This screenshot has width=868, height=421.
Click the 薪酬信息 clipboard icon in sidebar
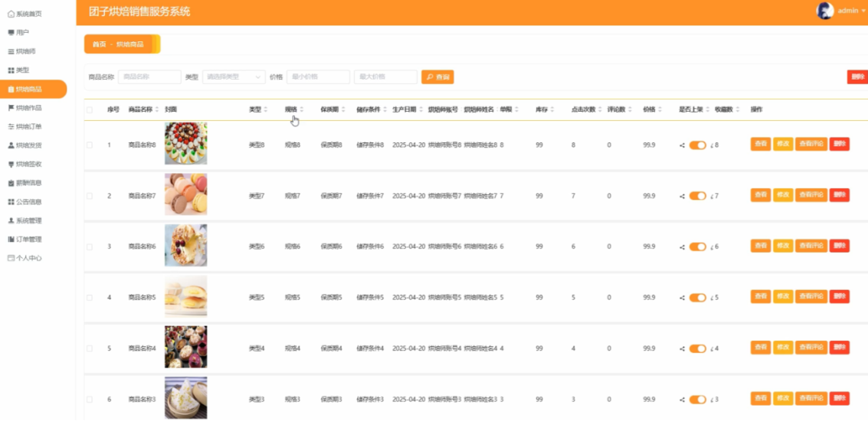coord(11,183)
